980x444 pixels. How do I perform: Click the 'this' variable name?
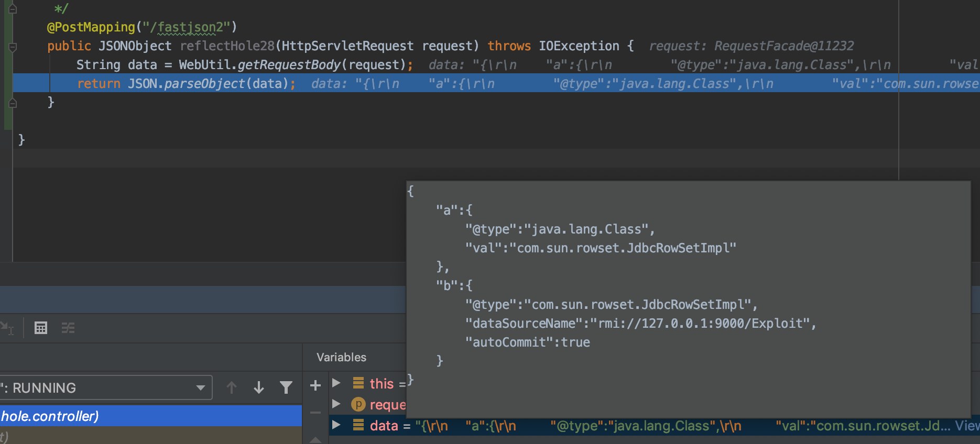coord(382,384)
